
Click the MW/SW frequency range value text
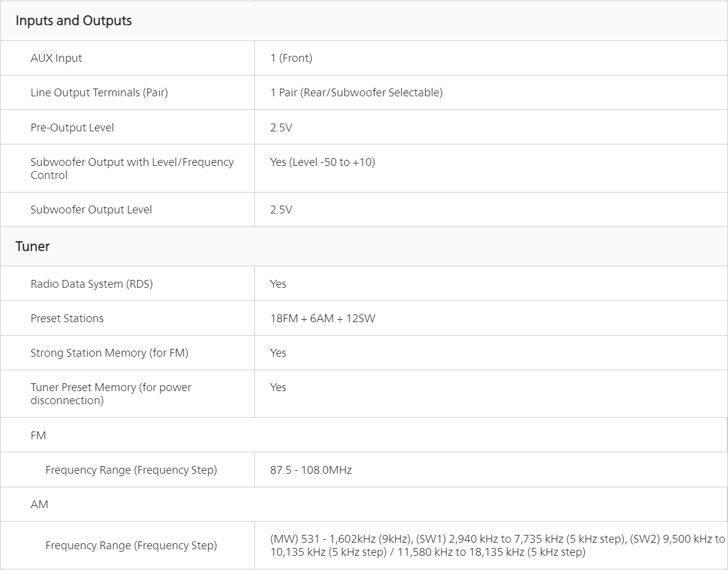coord(497,546)
